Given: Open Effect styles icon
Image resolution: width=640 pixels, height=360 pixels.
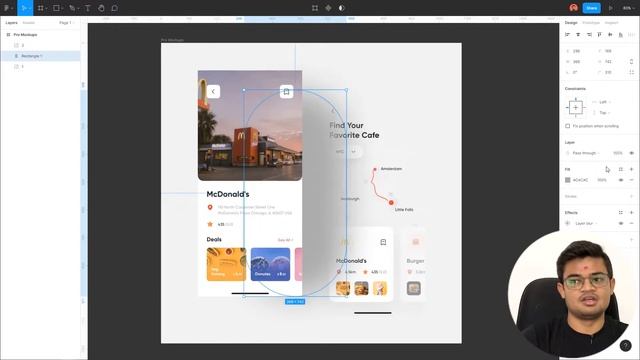Looking at the screenshot, I should (621, 213).
